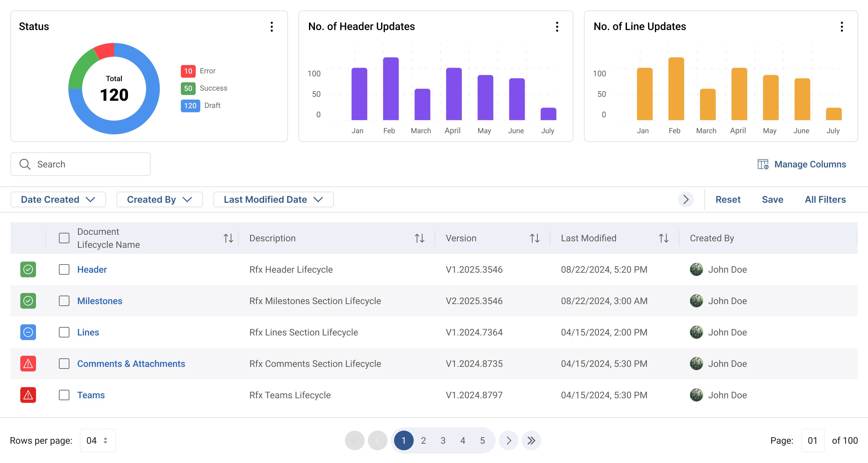Open the Created By filter dropdown
Viewport: 868px width, 463px height.
pyautogui.click(x=159, y=199)
